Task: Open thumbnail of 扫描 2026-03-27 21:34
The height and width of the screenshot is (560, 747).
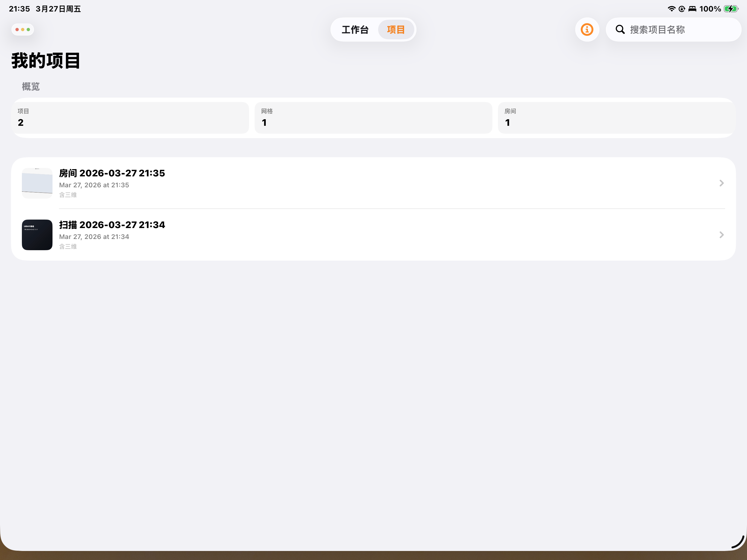Action: tap(37, 235)
